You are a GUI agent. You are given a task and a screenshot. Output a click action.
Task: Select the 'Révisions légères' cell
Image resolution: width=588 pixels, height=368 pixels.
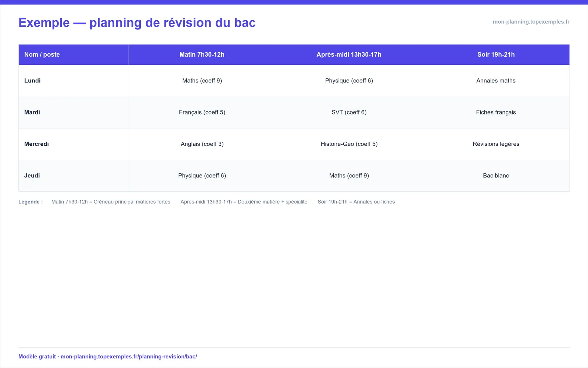coord(496,144)
